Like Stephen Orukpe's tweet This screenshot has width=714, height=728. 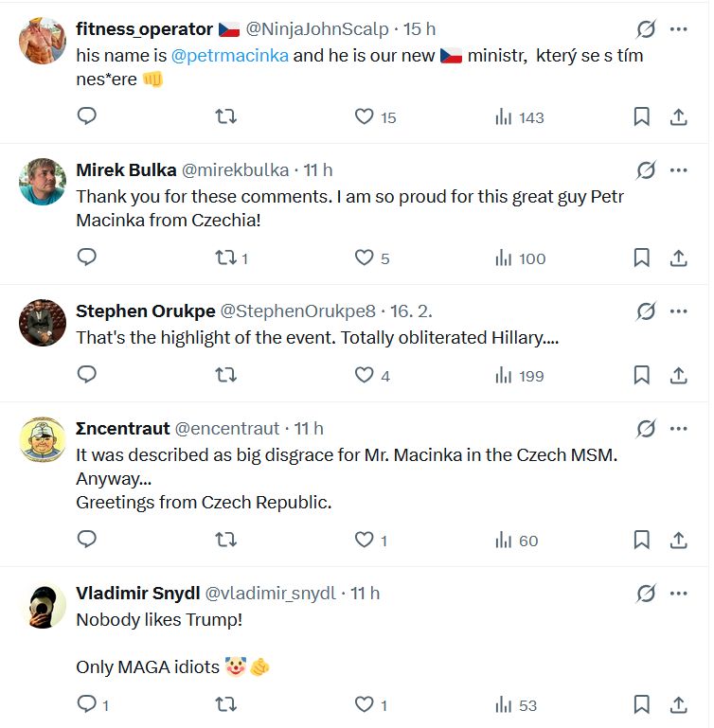[x=365, y=375]
